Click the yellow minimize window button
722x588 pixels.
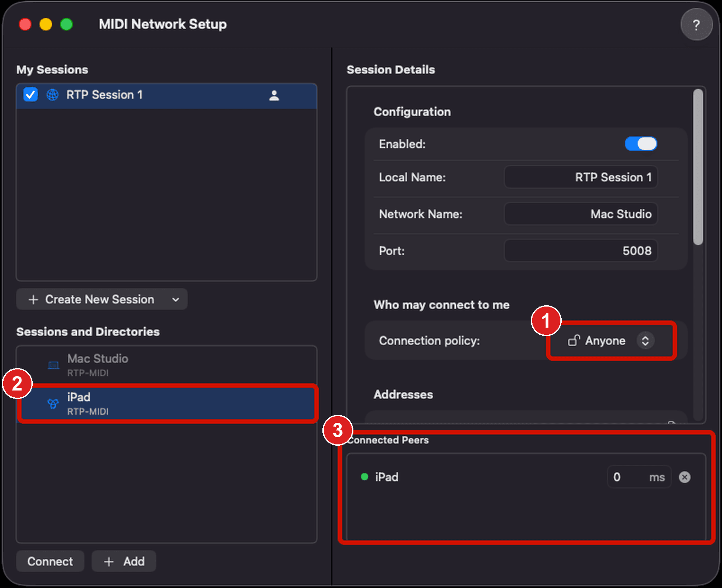[46, 24]
